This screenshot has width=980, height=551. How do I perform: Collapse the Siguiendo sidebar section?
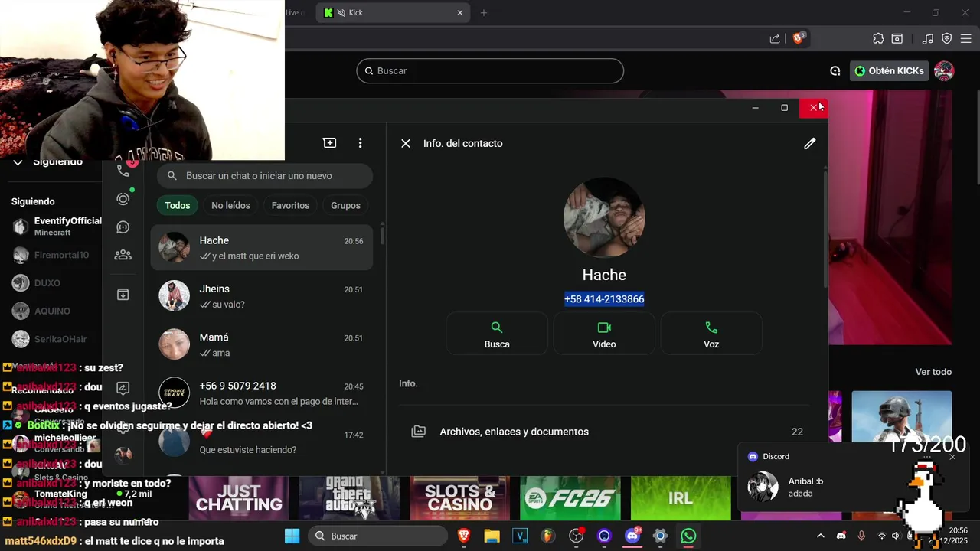(18, 162)
